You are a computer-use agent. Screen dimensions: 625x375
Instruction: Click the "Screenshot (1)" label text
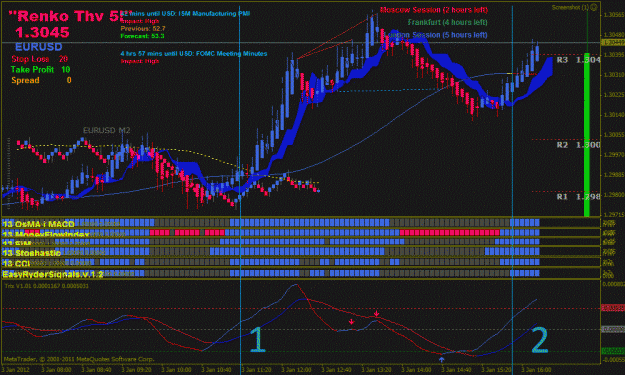tap(570, 7)
